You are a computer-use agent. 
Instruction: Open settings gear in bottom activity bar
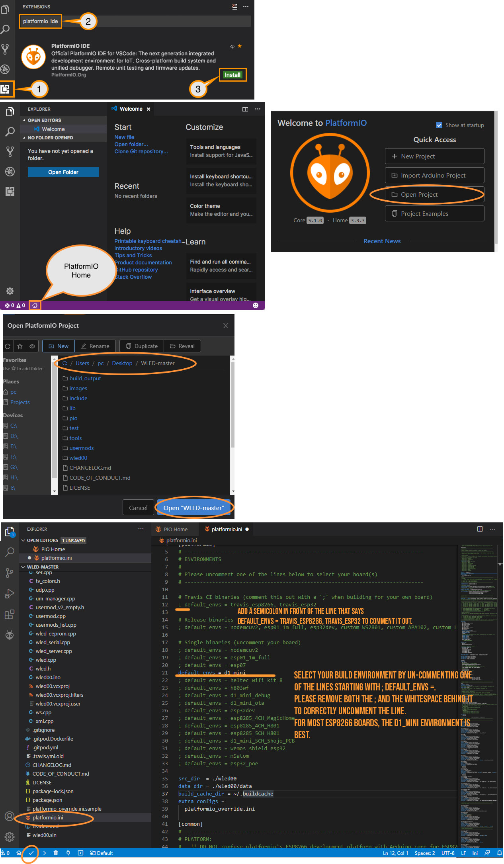10,837
